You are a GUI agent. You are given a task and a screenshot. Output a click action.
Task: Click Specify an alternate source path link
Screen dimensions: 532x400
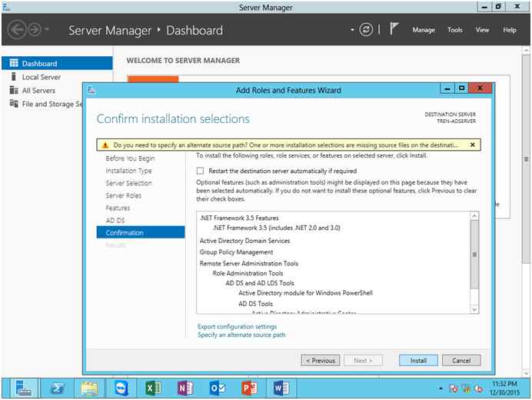click(241, 335)
